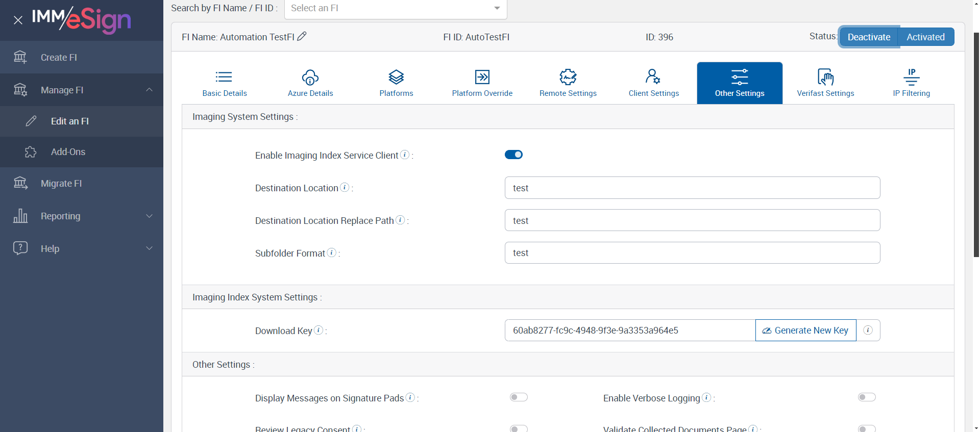The width and height of the screenshot is (980, 432).
Task: Click the Generate New Key button
Action: [805, 330]
